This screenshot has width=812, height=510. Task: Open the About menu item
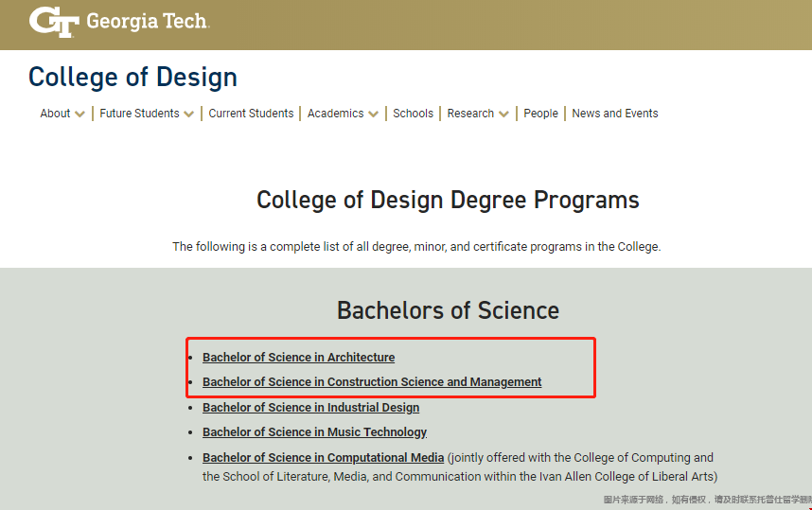[55, 114]
